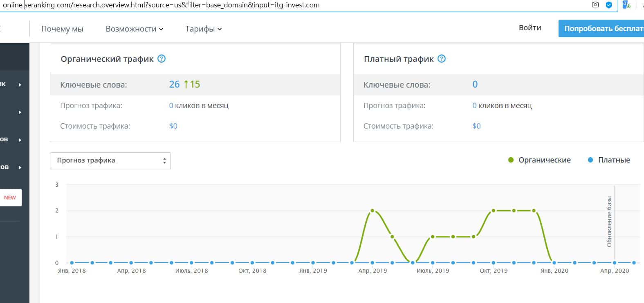Click help icon next to Платный трафик
The image size is (644, 303).
pos(442,59)
